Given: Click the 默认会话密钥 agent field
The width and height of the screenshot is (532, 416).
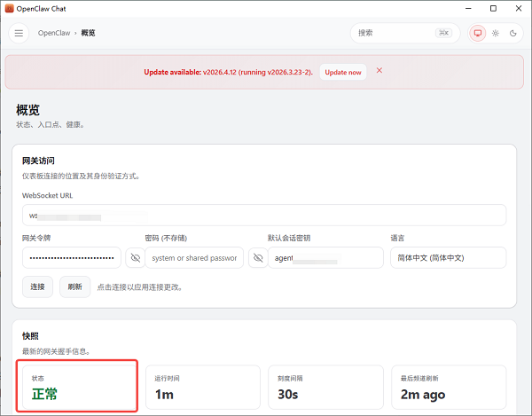Looking at the screenshot, I should click(x=325, y=258).
